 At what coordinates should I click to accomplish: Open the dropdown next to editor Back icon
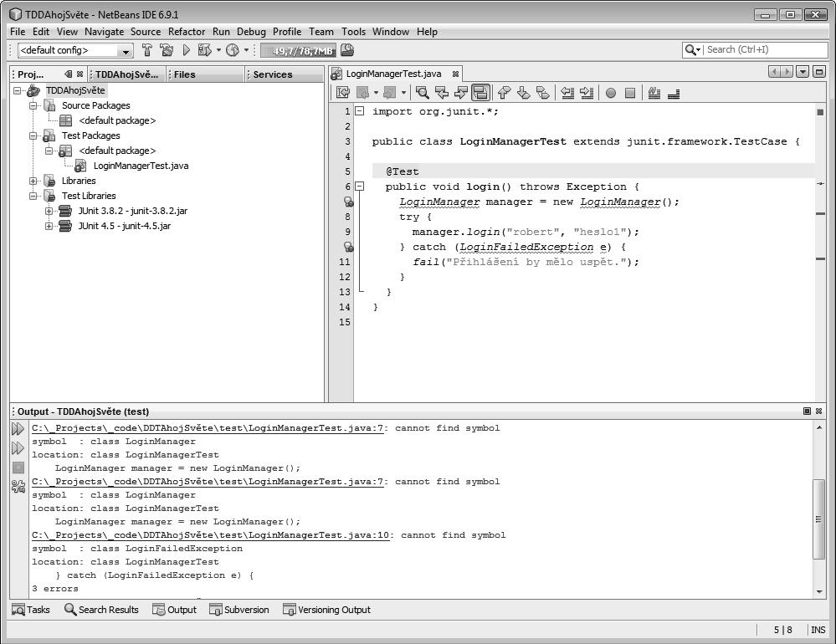click(376, 93)
